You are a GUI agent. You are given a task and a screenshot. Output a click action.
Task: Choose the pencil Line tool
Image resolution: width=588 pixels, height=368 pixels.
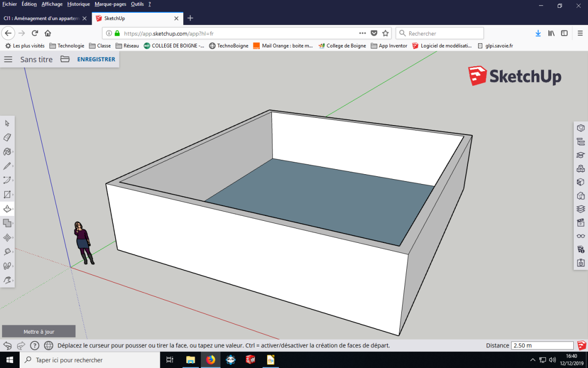click(7, 166)
